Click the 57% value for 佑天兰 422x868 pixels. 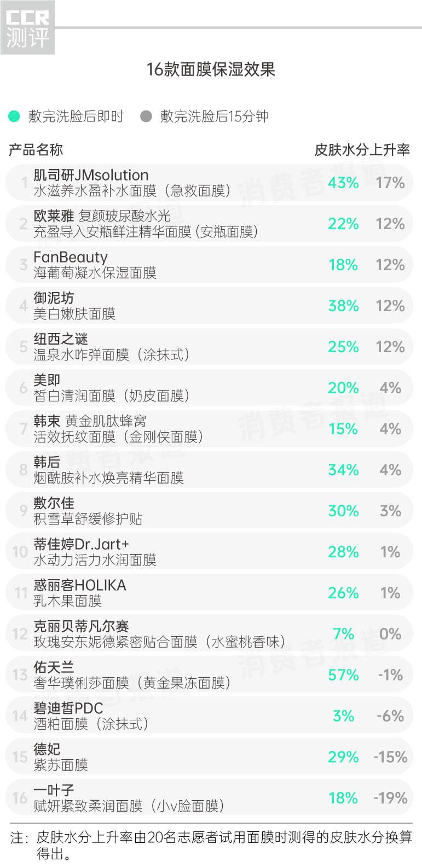tap(343, 675)
